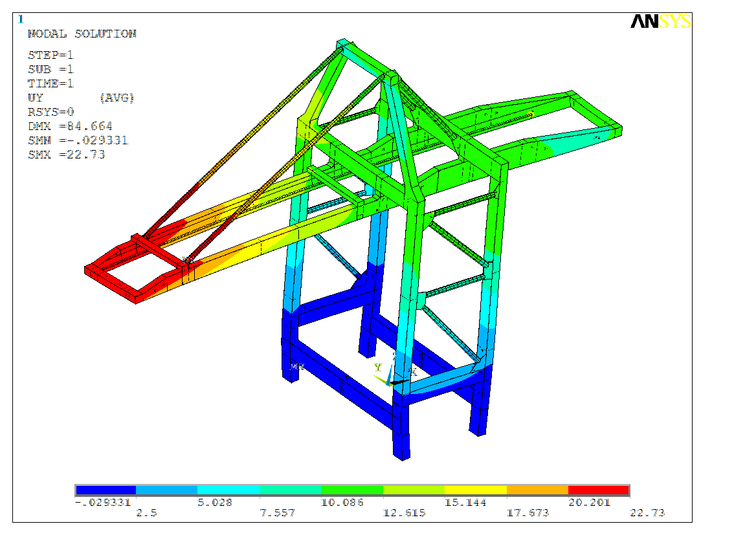Click the cyan legend band

[228, 490]
